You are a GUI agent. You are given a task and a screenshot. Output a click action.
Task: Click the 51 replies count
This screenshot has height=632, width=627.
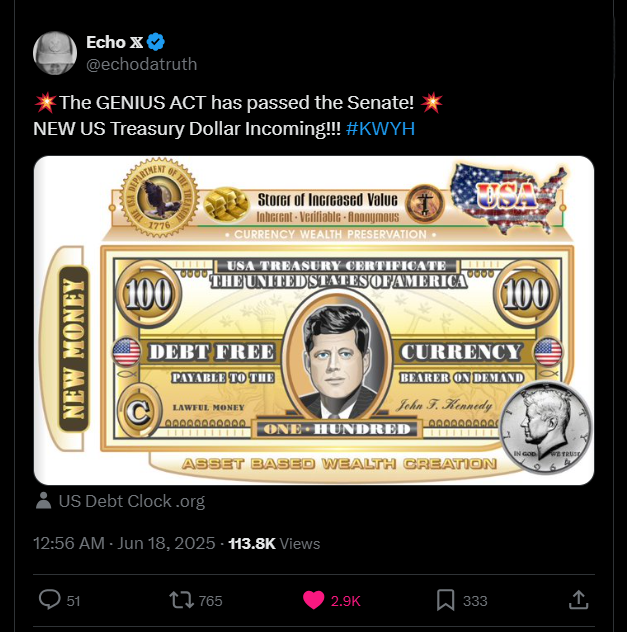click(x=73, y=601)
